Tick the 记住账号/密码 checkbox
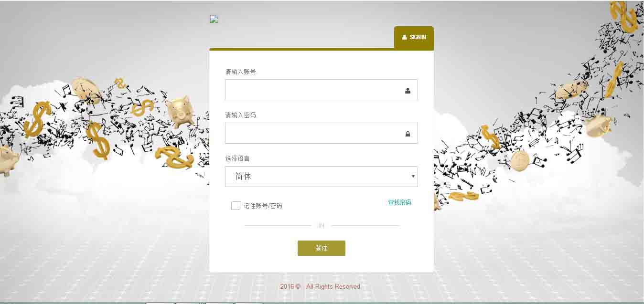 (x=236, y=206)
